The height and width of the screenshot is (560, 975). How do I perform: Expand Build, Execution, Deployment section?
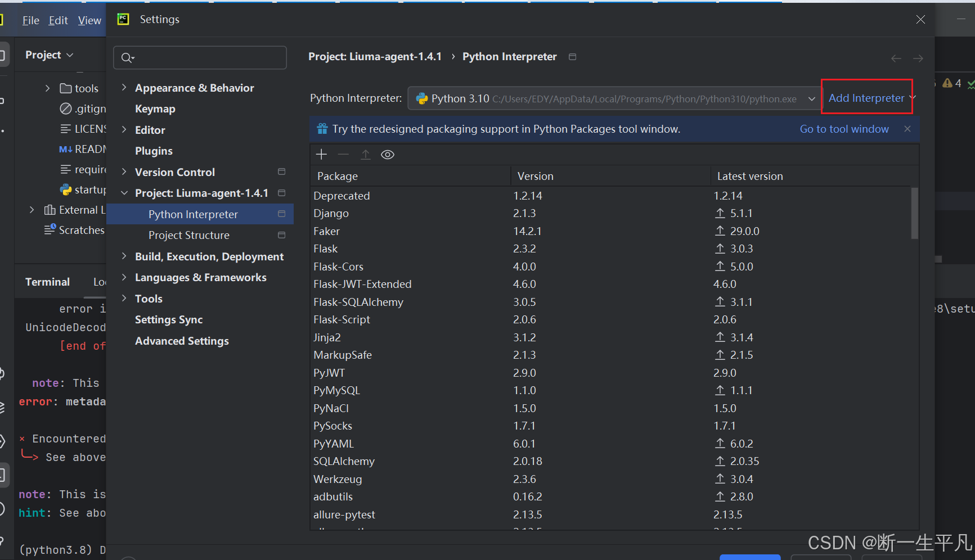click(124, 256)
